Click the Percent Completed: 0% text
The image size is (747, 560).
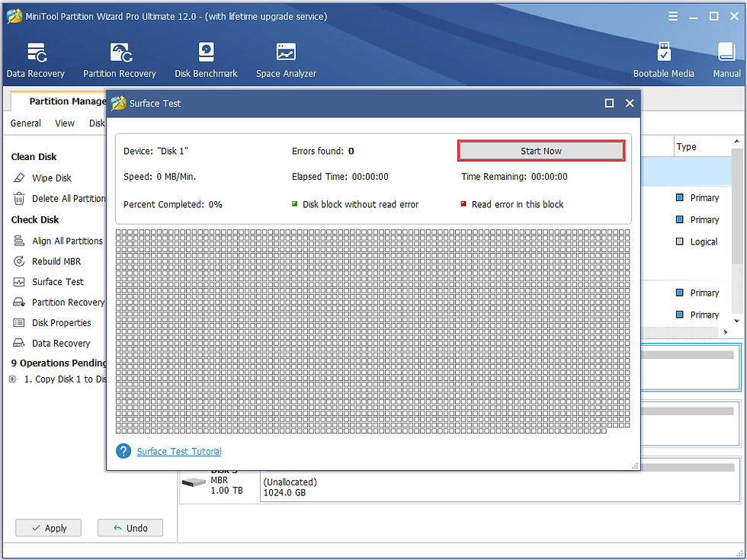173,204
